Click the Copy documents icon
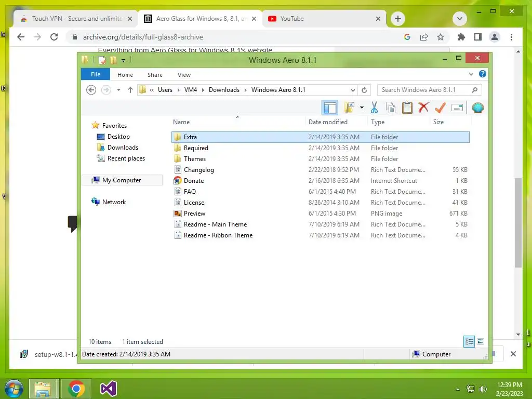This screenshot has height=399, width=532. click(x=391, y=108)
